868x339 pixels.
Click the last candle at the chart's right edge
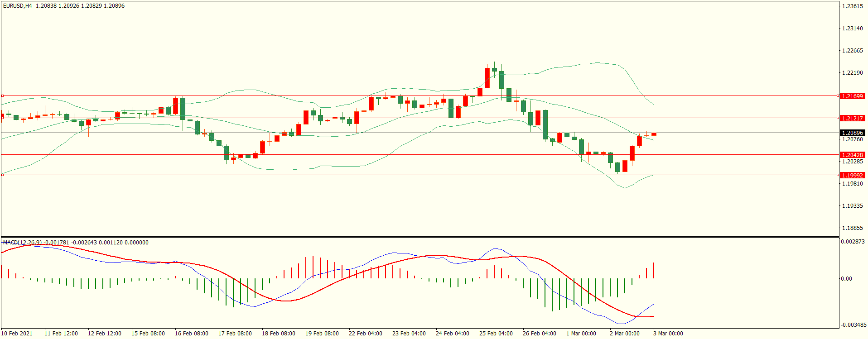pos(654,134)
